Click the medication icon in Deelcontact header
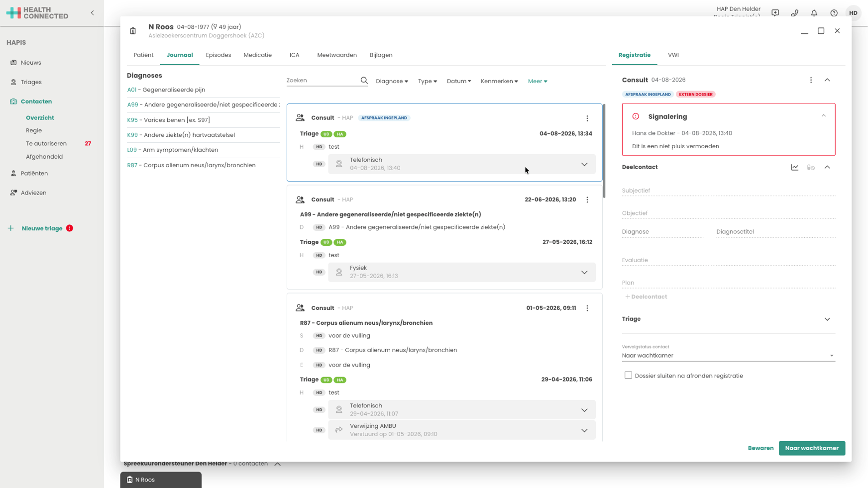 pos(811,167)
